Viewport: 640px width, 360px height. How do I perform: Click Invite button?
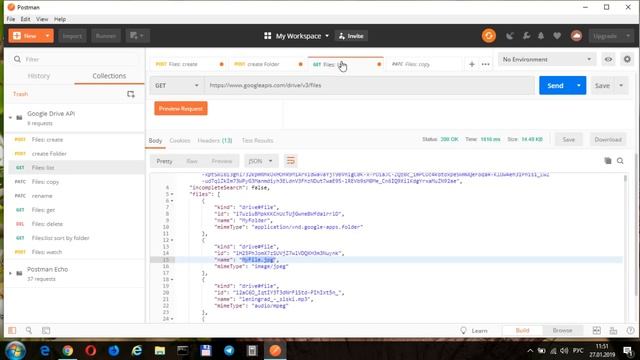pyautogui.click(x=351, y=36)
